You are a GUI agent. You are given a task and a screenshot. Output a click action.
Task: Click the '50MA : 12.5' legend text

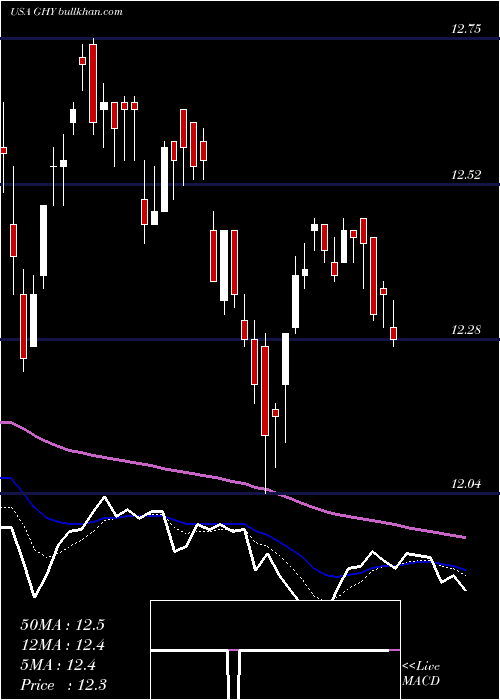pyautogui.click(x=62, y=625)
